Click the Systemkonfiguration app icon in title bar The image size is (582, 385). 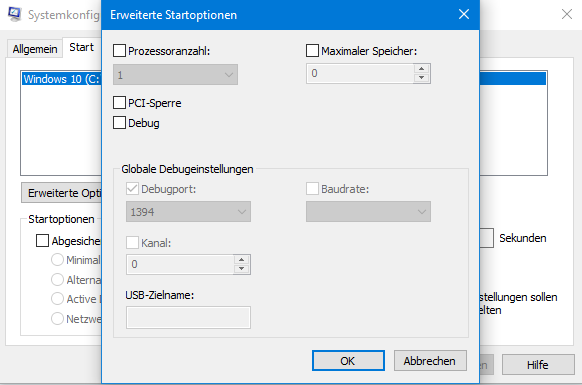(x=14, y=14)
